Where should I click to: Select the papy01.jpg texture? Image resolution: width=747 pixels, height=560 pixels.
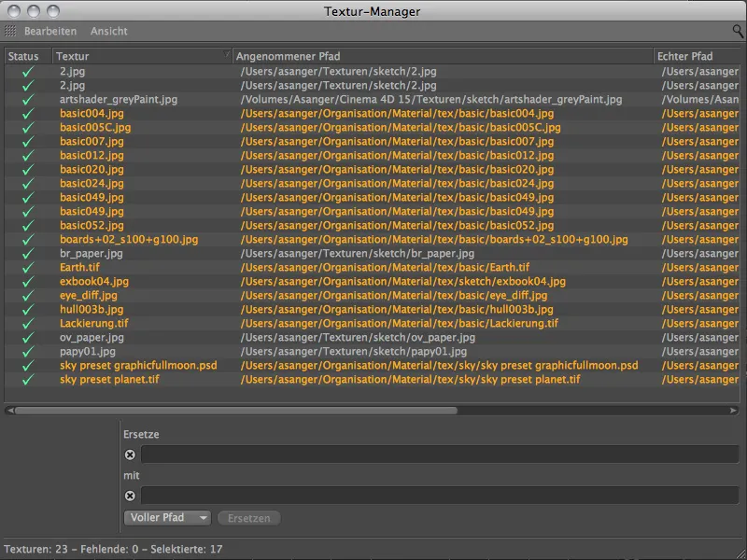(x=87, y=352)
